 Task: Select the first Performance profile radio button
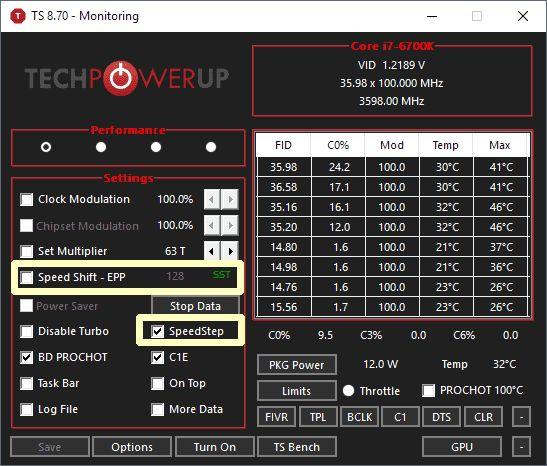[x=46, y=147]
